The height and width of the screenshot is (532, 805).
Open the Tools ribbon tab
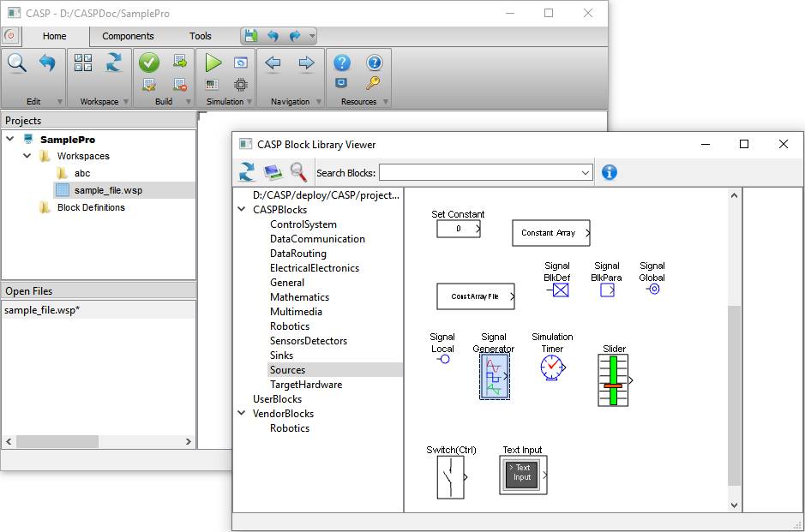[x=201, y=36]
